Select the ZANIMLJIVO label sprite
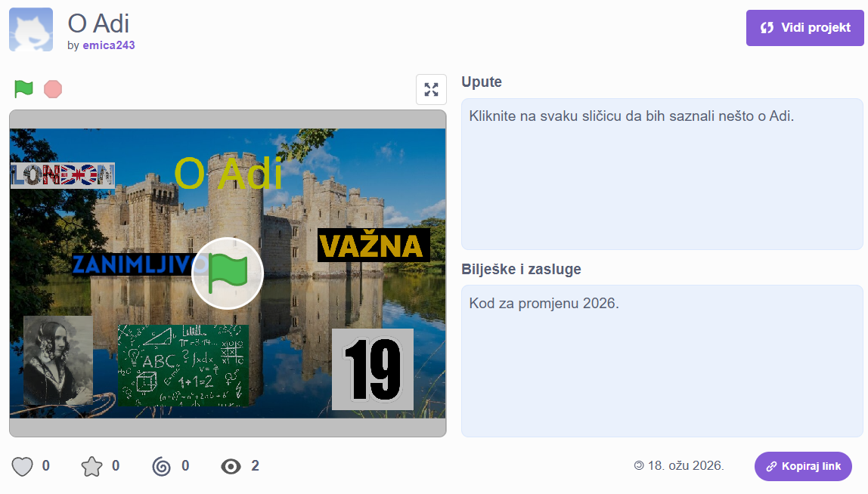The width and height of the screenshot is (868, 494). tap(129, 264)
